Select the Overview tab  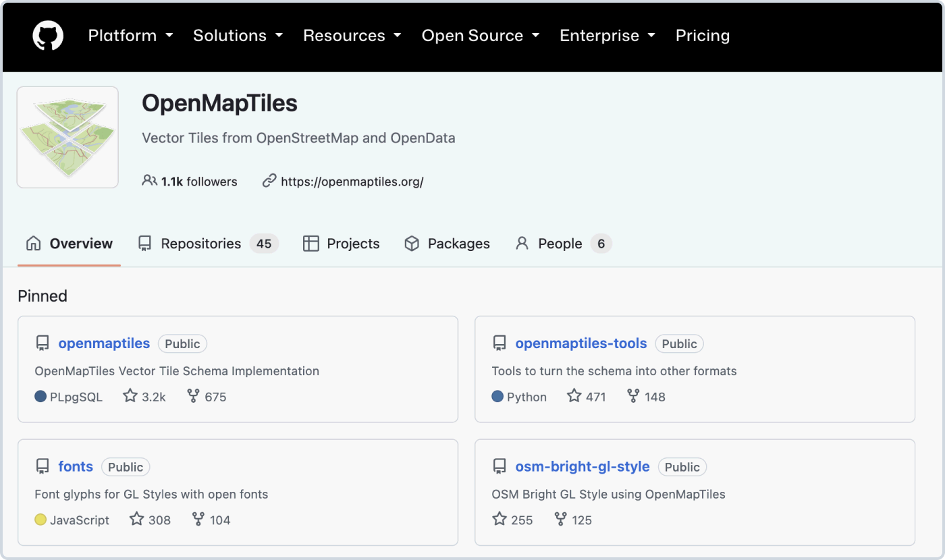pos(69,244)
